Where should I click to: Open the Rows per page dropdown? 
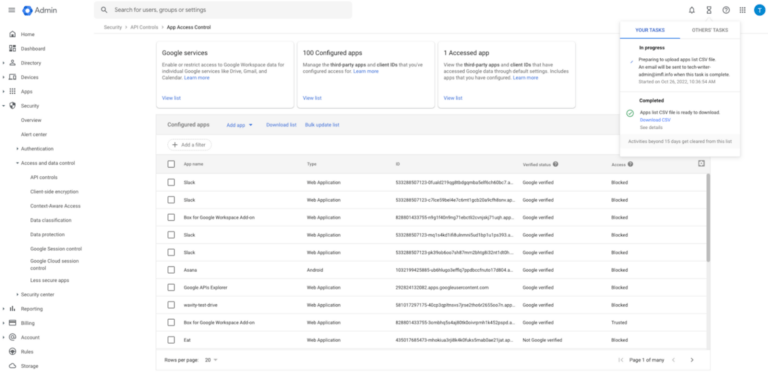(211, 360)
